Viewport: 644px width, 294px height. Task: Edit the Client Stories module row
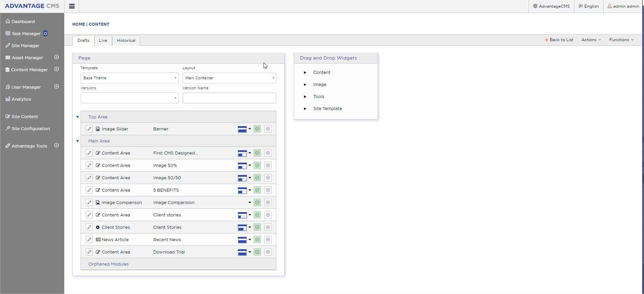(x=89, y=227)
